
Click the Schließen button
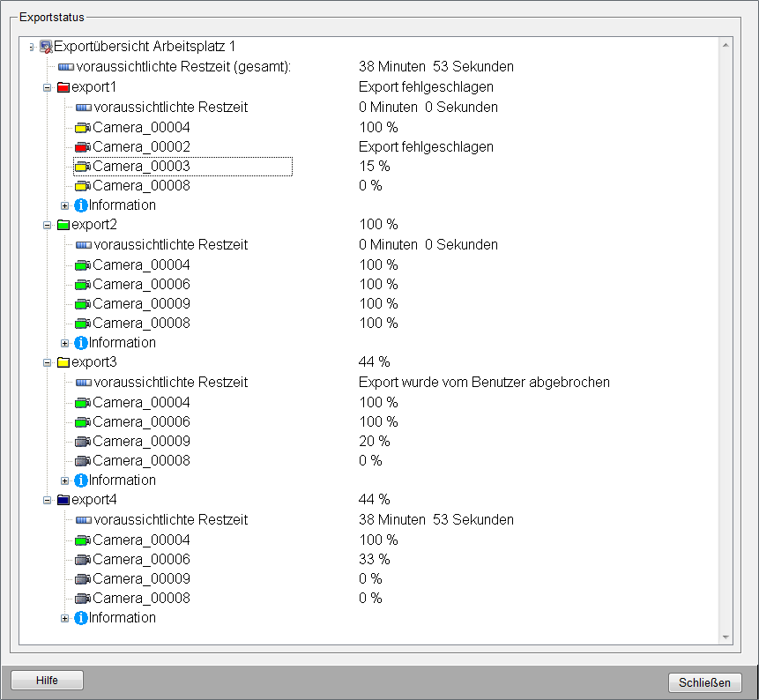tap(705, 683)
